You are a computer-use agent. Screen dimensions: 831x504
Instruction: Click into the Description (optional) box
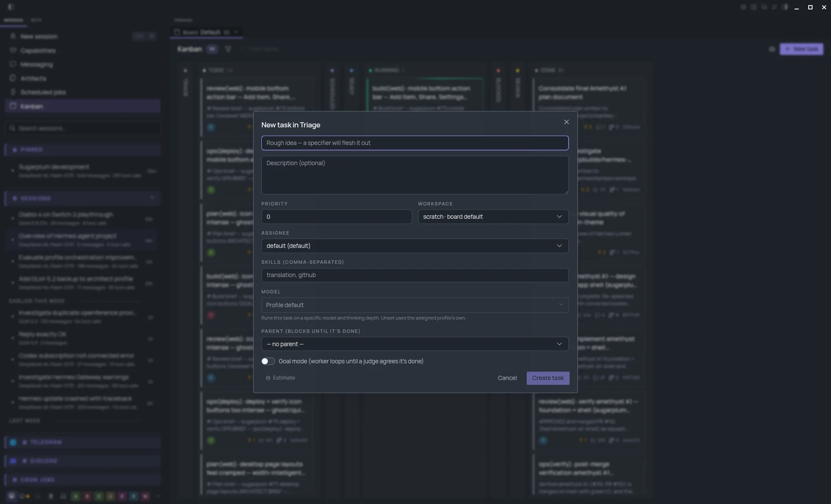tap(415, 175)
